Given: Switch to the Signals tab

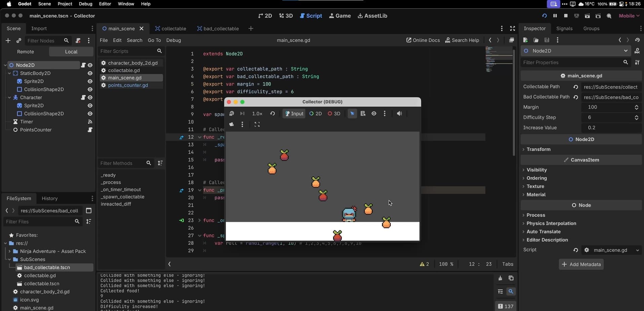Looking at the screenshot, I should point(564,29).
